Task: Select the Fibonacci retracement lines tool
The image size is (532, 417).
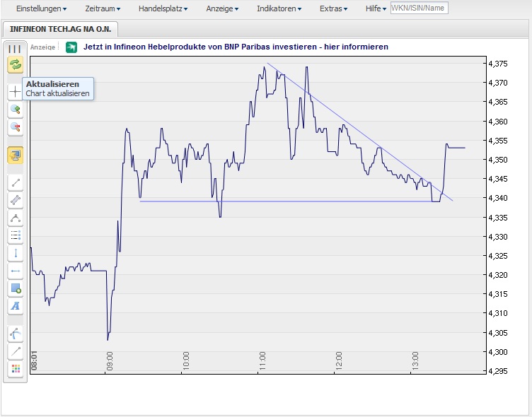Action: click(16, 235)
